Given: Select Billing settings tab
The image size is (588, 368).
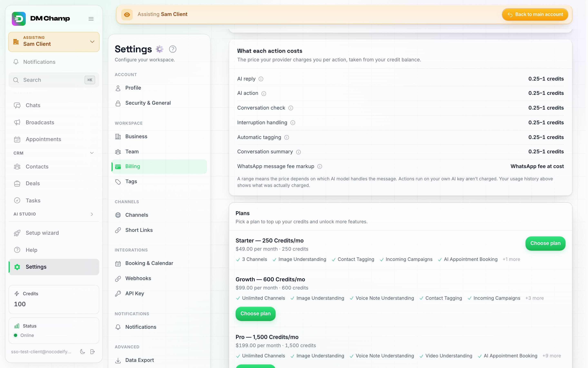Looking at the screenshot, I should [159, 166].
